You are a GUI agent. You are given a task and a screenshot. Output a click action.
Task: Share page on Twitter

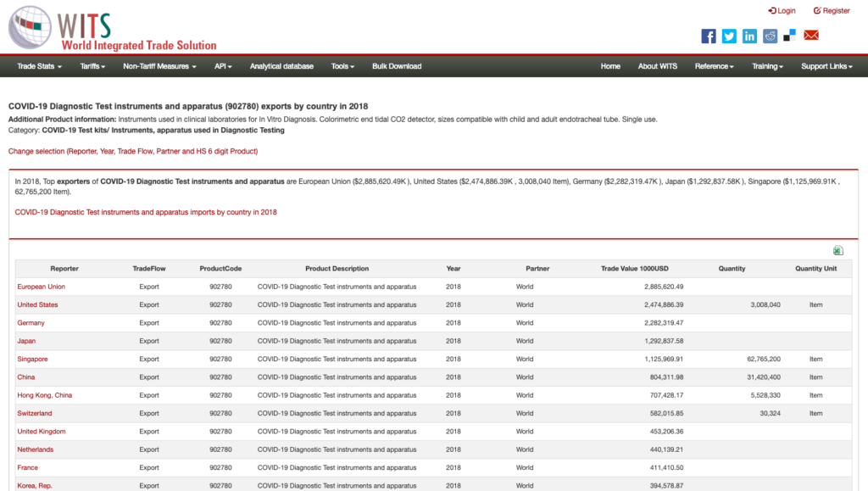pyautogui.click(x=729, y=36)
